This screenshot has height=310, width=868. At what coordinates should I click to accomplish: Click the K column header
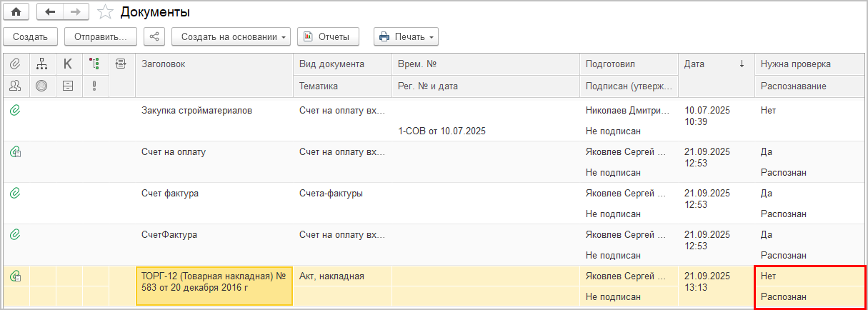pyautogui.click(x=68, y=64)
